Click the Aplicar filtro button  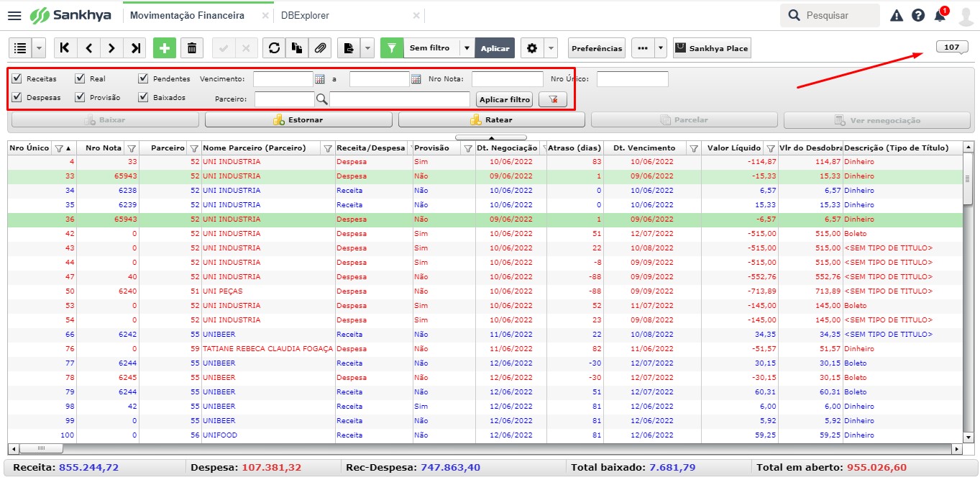505,100
